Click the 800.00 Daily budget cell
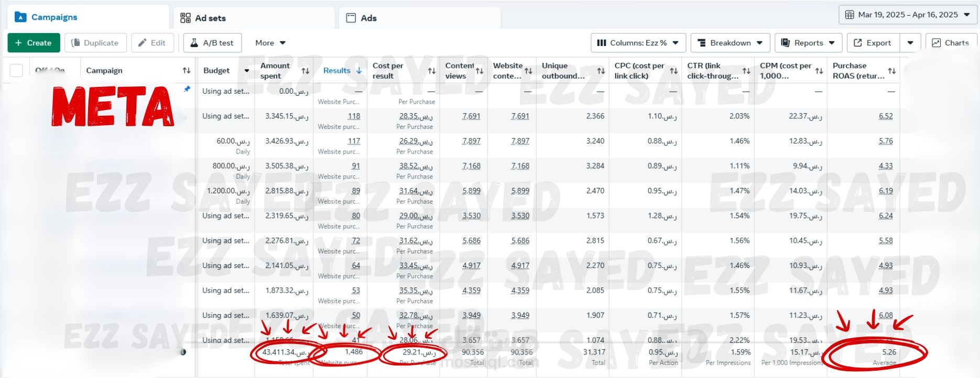Screen dimensions: 980x378 click(231, 171)
